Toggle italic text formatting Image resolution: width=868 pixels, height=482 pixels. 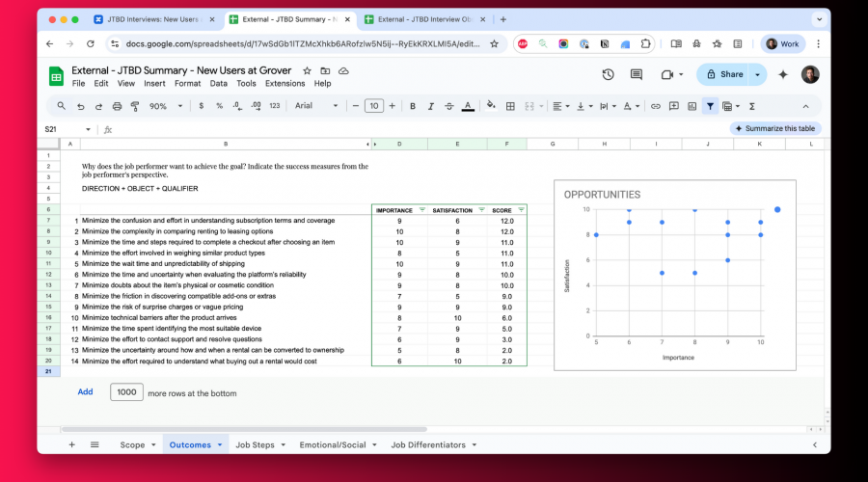[x=431, y=106]
